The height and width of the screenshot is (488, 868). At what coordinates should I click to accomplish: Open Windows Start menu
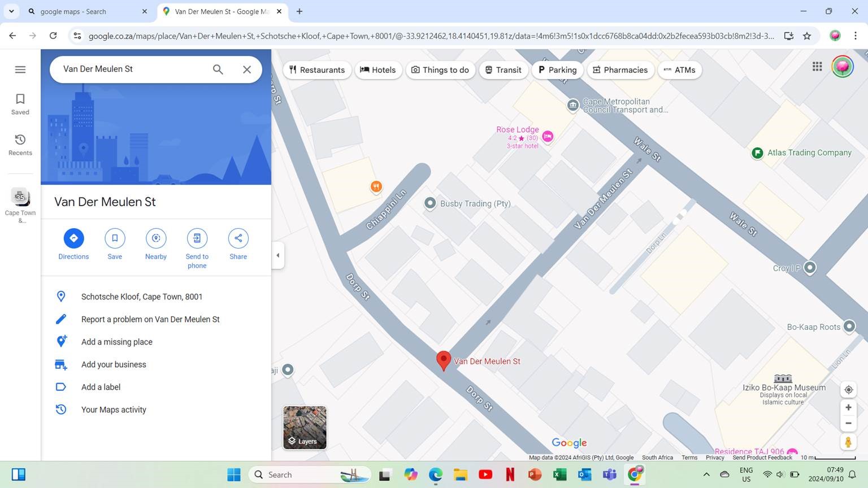coord(234,474)
